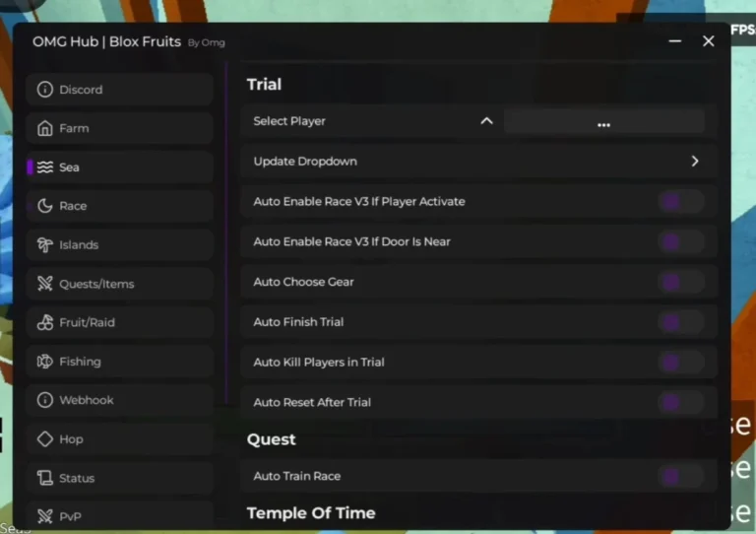Enable Auto Kill Players in Trial
The width and height of the screenshot is (756, 534).
click(680, 363)
